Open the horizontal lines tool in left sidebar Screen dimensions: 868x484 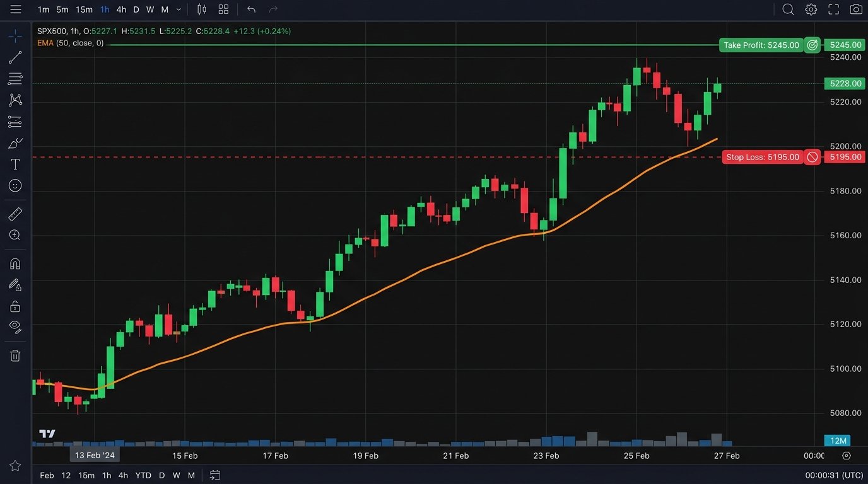15,79
